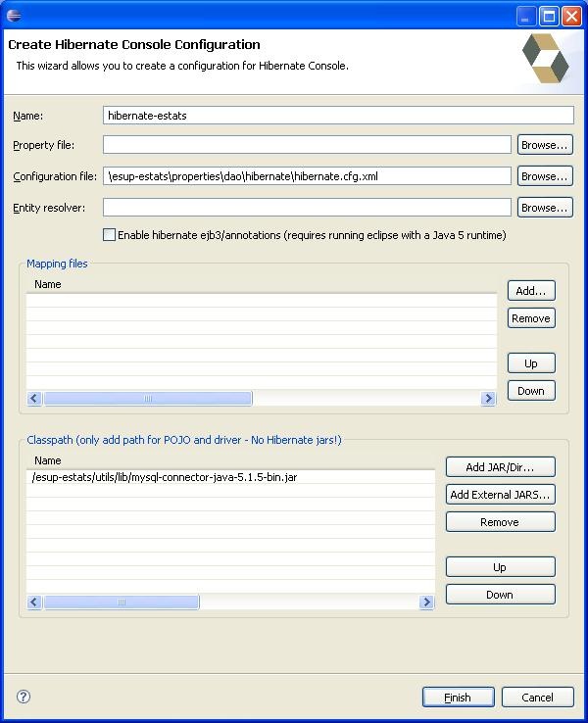Click inside the Name text field
This screenshot has height=723, width=588.
337,115
